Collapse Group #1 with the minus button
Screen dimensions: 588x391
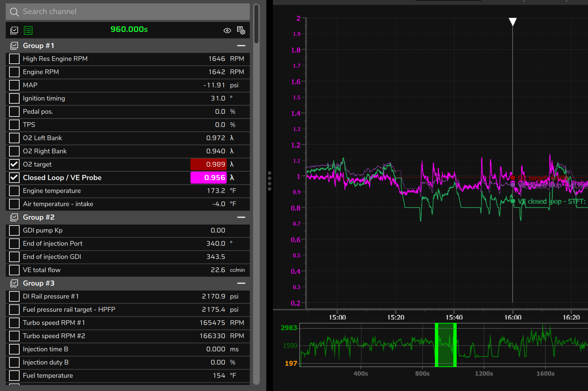(x=241, y=46)
